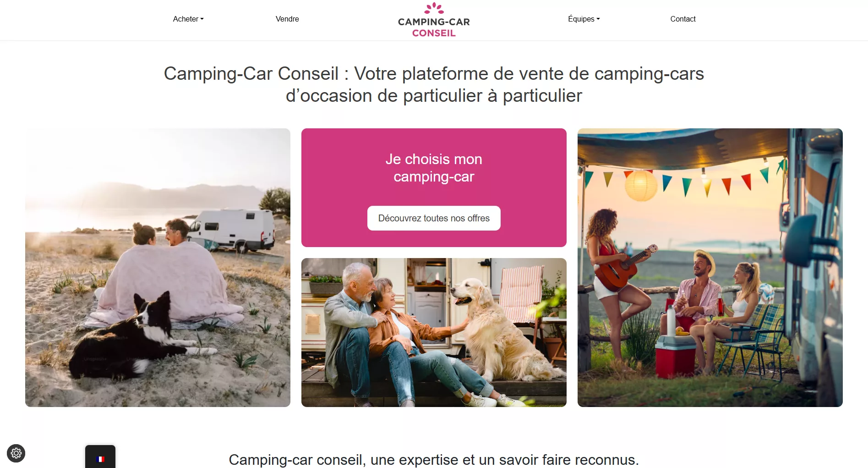Image resolution: width=868 pixels, height=468 pixels.
Task: Click the main page headline text
Action: pos(434,85)
